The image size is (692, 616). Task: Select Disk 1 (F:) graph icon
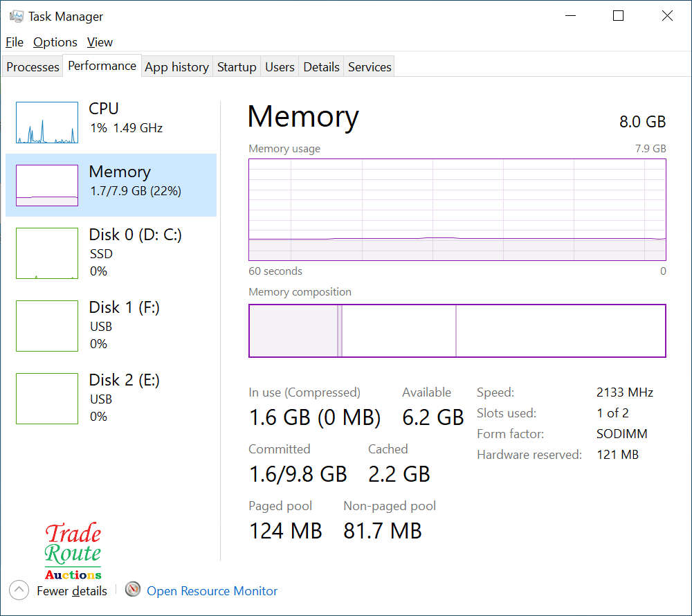coord(47,326)
